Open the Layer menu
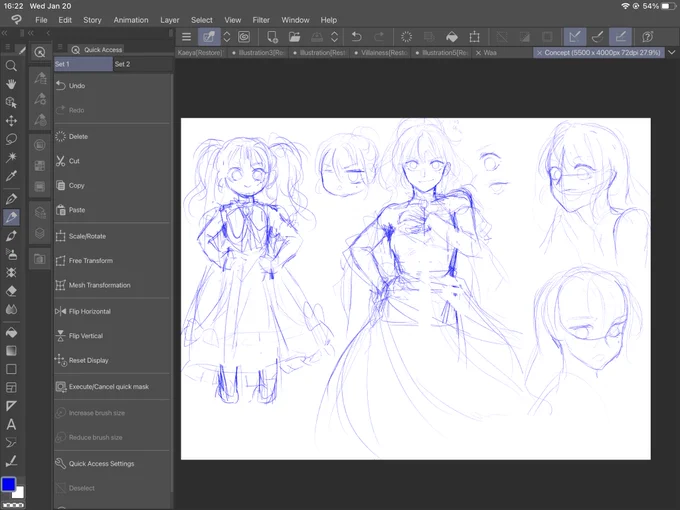This screenshot has width=680, height=510. click(x=170, y=20)
